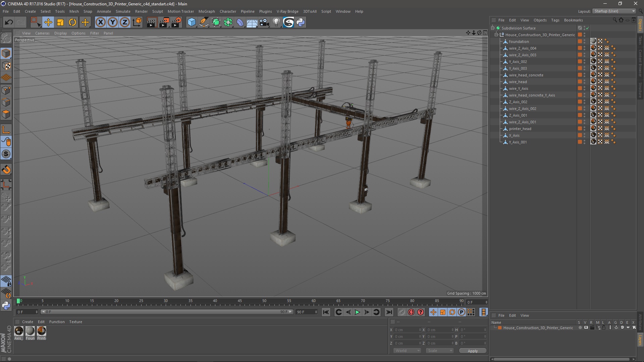
Task: Click the Light bulb object icon
Action: click(276, 22)
